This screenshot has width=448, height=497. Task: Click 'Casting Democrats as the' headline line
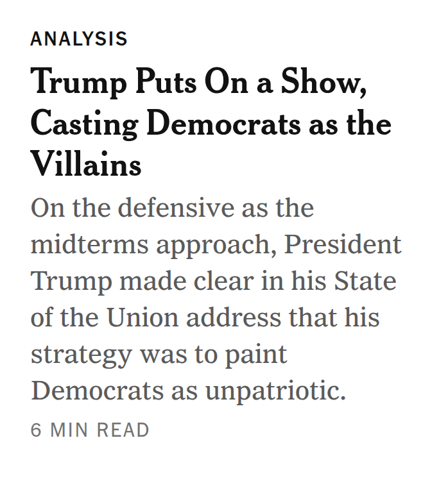211,124
